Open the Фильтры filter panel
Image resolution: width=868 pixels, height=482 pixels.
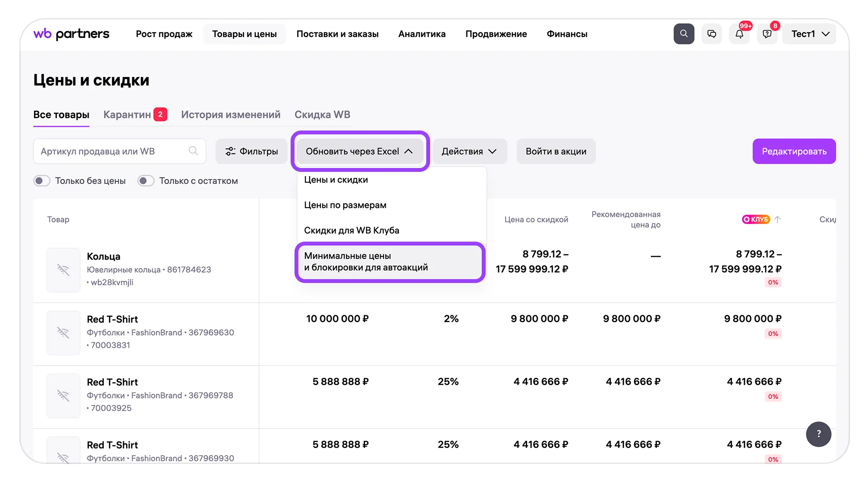[x=251, y=151]
